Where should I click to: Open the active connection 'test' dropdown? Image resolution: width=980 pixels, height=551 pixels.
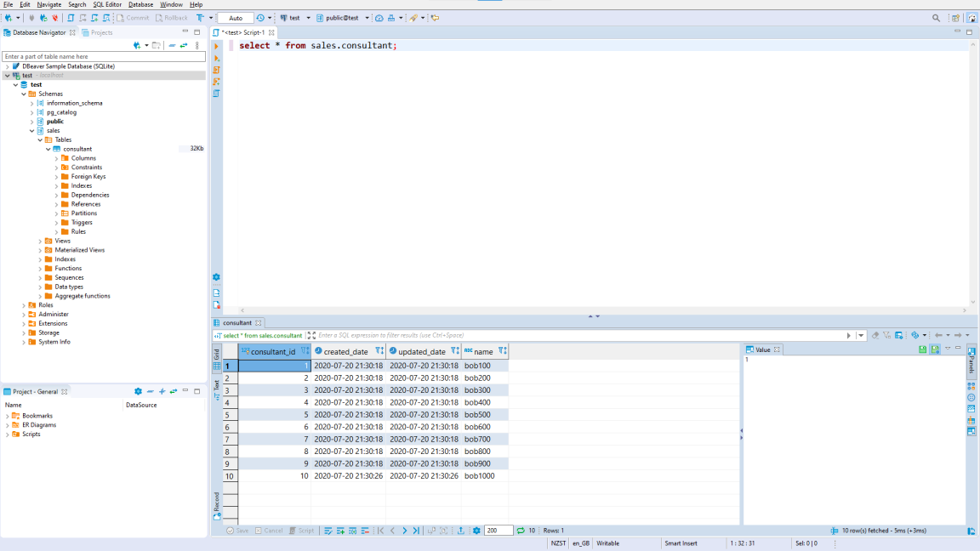308,18
